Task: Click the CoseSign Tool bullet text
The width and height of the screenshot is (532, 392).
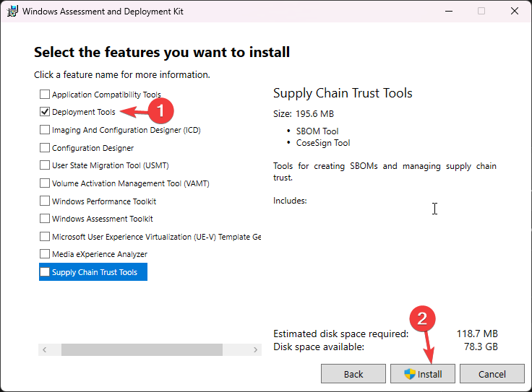Action: point(323,143)
